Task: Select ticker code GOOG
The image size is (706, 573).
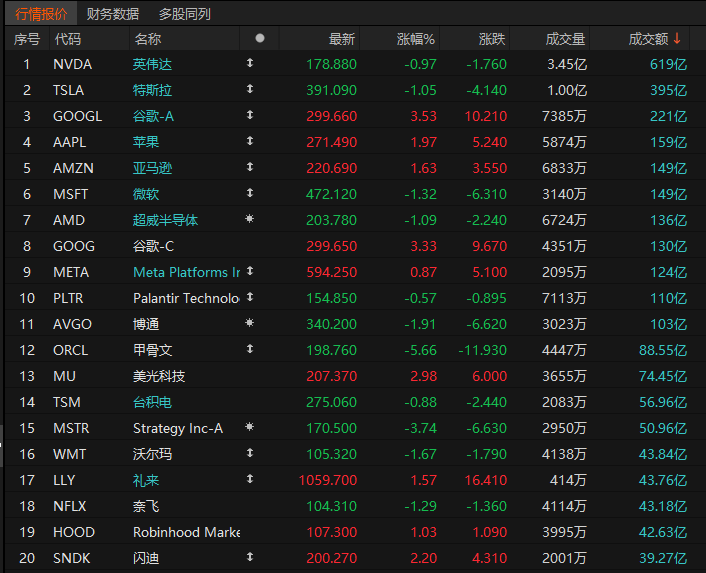Action: pyautogui.click(x=74, y=246)
